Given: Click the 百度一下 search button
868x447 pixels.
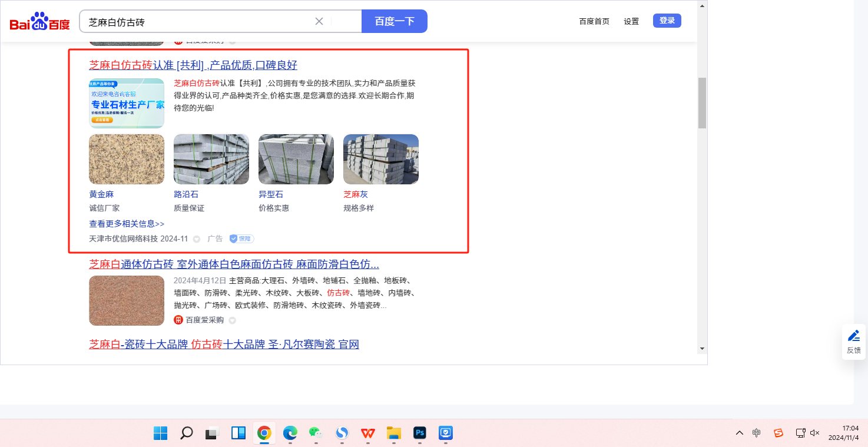Looking at the screenshot, I should coord(395,21).
